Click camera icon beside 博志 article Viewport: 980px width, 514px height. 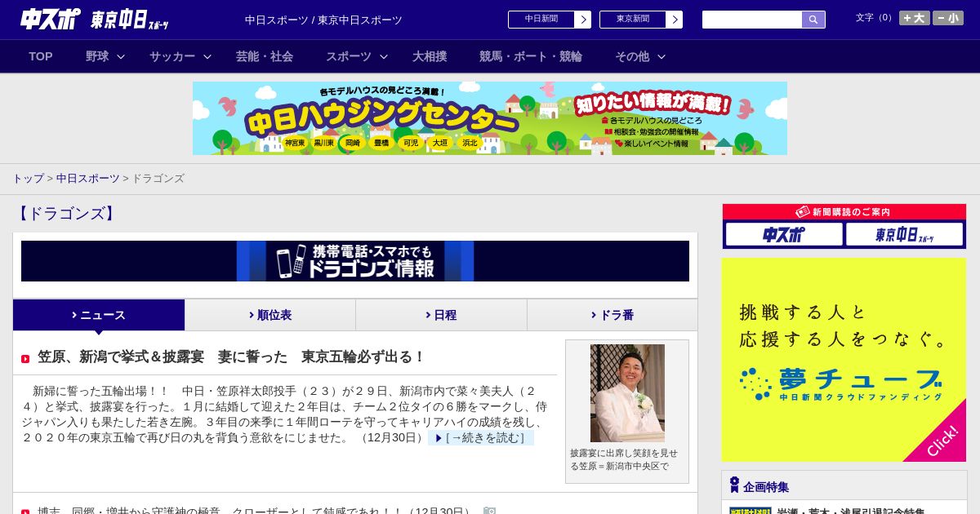pyautogui.click(x=489, y=511)
